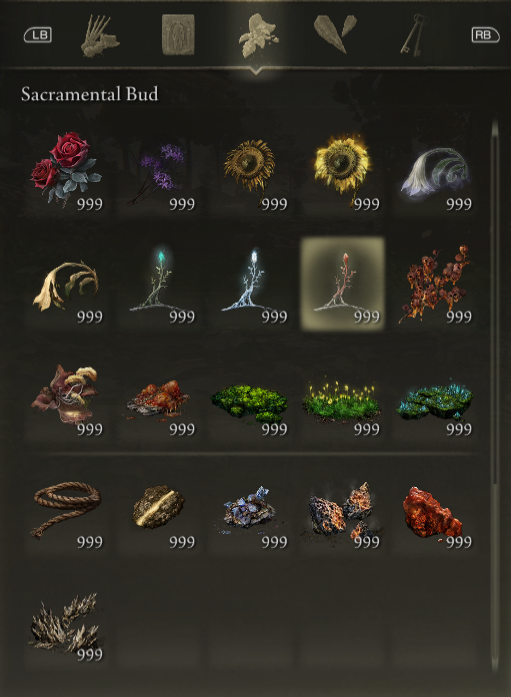The width and height of the screenshot is (511, 697).
Task: Choose the glowing golden sunflower
Action: coord(343,171)
